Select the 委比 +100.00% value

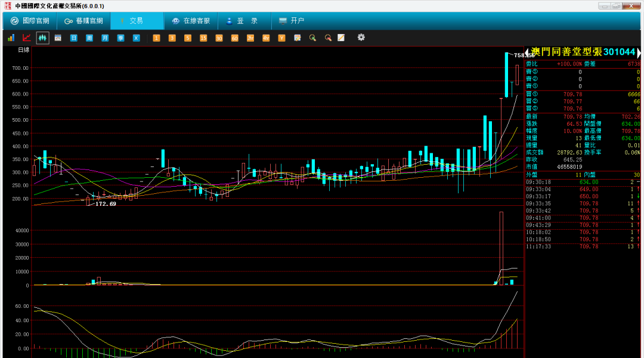pos(569,64)
